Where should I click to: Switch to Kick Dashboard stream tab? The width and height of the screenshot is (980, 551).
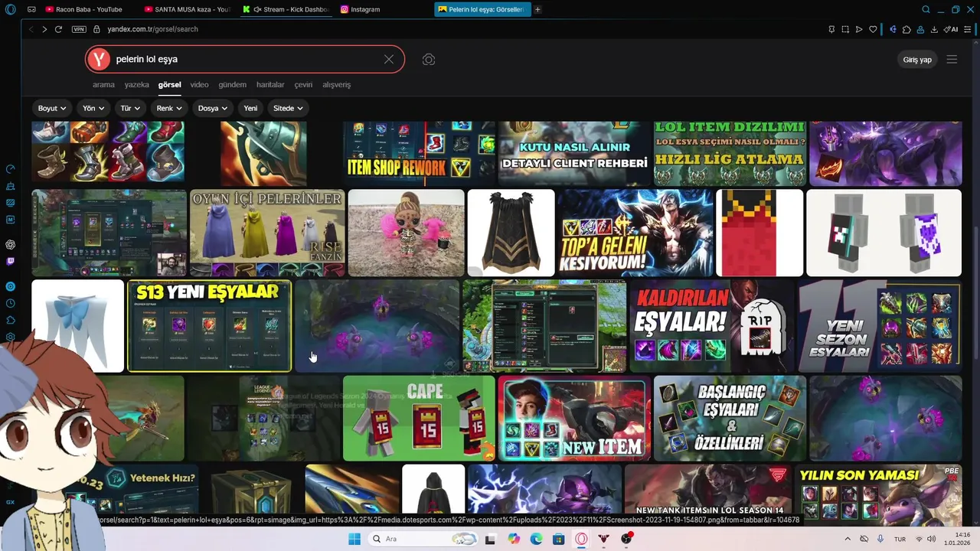tap(286, 9)
